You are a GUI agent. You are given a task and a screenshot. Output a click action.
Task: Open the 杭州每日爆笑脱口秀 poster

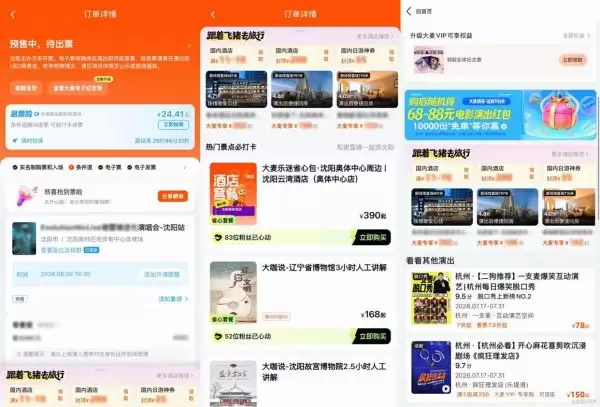tap(431, 298)
